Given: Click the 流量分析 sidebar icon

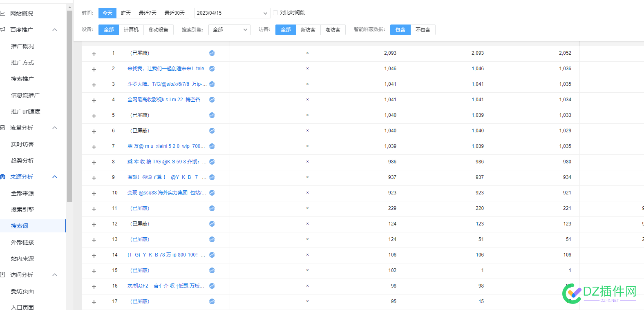Looking at the screenshot, I should (x=2, y=128).
